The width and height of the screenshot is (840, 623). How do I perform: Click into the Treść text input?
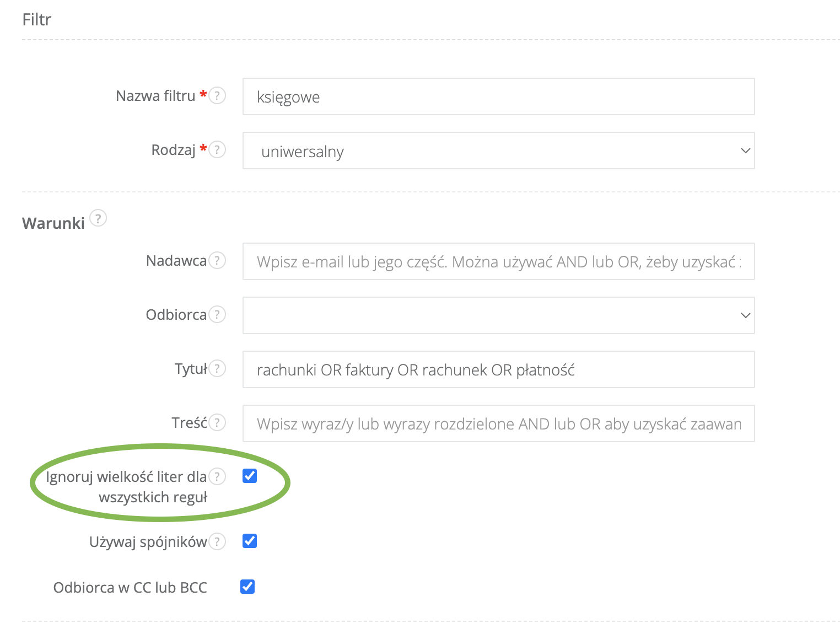coord(498,423)
